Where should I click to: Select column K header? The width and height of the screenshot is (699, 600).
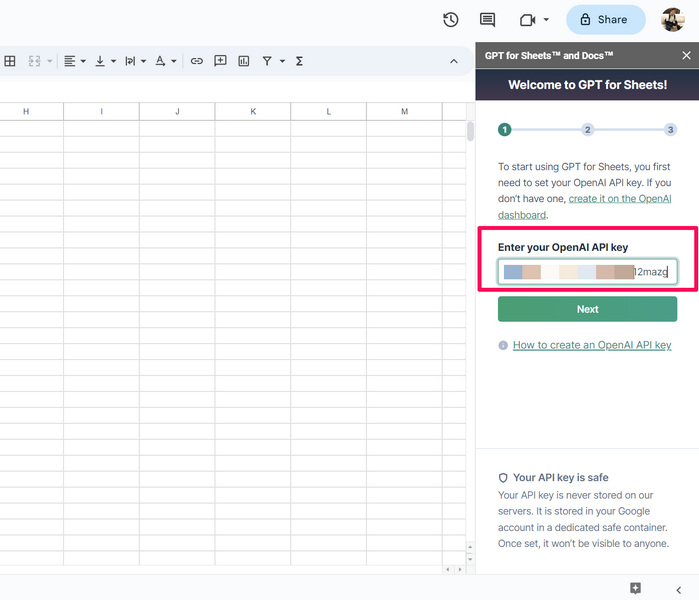253,111
